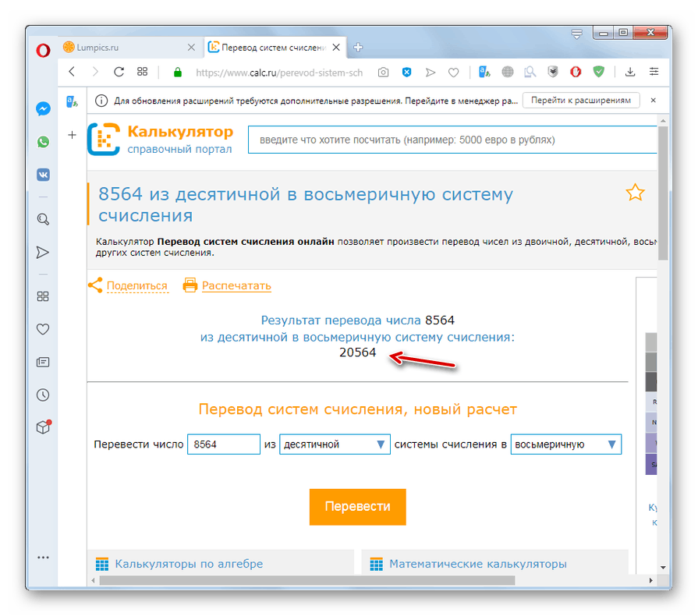Select the result value 20564
The height and width of the screenshot is (616, 698).
(357, 352)
